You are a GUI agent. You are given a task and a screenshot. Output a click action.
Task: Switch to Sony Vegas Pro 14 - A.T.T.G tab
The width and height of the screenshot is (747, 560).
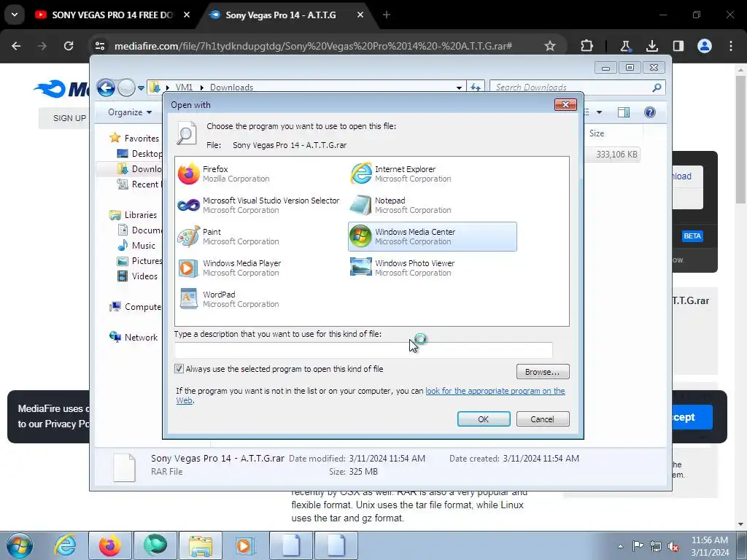coord(287,15)
